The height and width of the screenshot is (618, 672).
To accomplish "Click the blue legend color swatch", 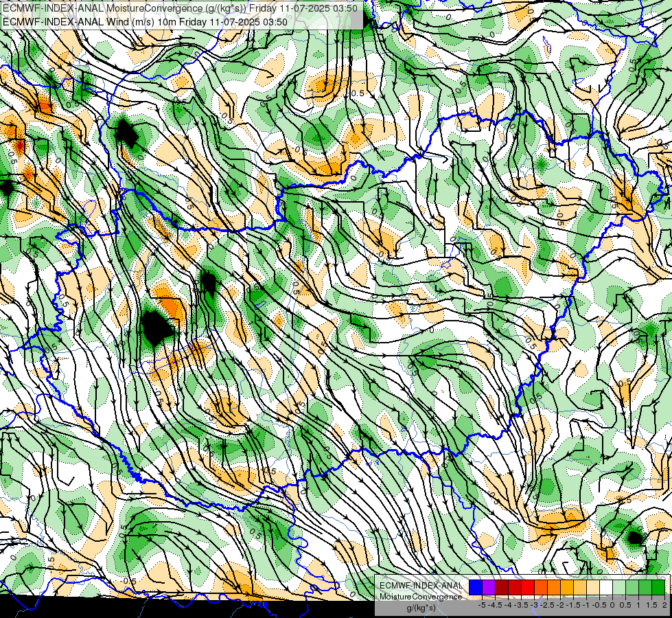I will click(x=476, y=587).
